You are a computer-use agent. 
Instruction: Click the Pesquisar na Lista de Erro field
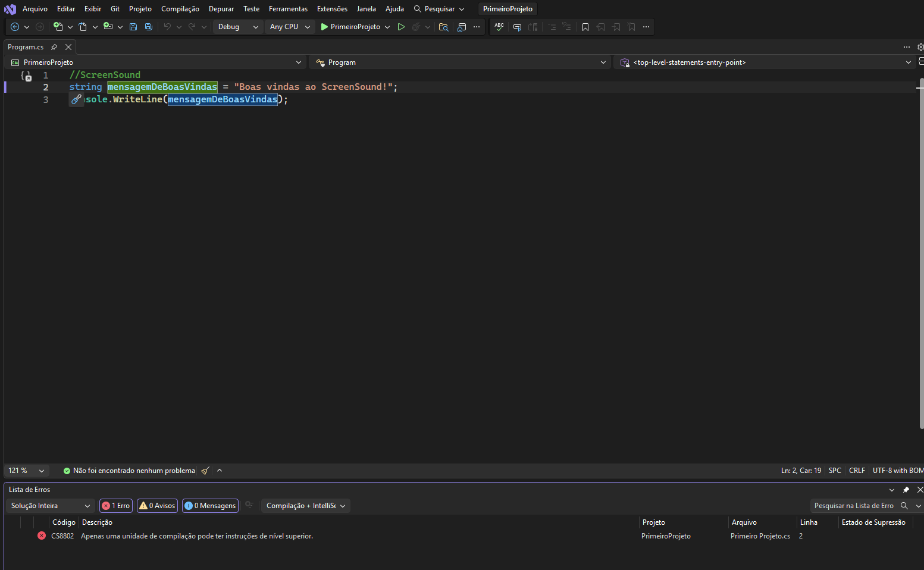pyautogui.click(x=854, y=506)
